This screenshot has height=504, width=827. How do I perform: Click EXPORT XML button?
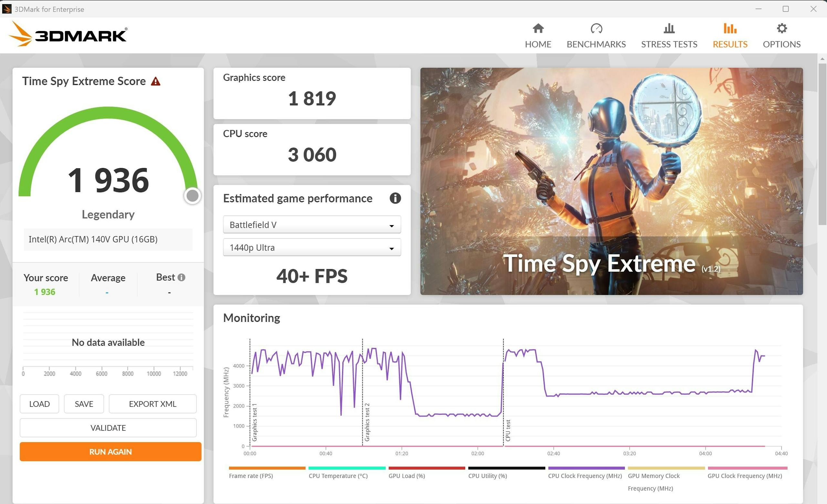pos(152,404)
